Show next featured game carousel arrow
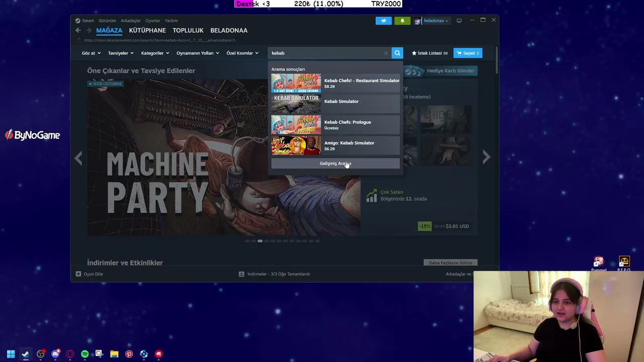Screen dimensions: 644x362 coord(486,157)
